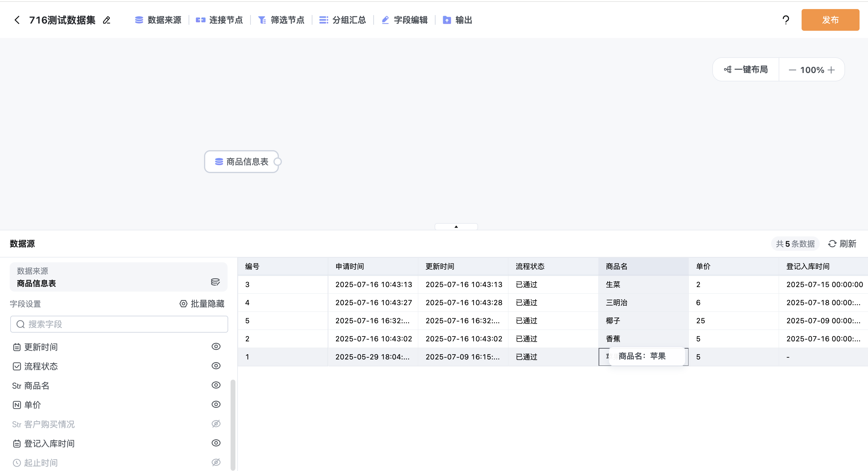Viewport: 868px width, 471px height.
Task: Click the 更新时间 column header
Action: click(463, 266)
